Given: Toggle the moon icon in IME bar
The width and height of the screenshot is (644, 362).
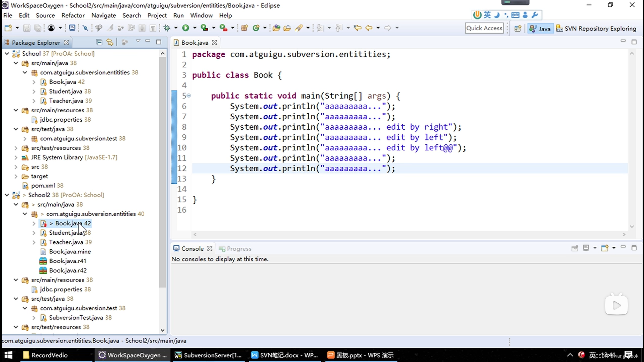Looking at the screenshot, I should [x=497, y=15].
